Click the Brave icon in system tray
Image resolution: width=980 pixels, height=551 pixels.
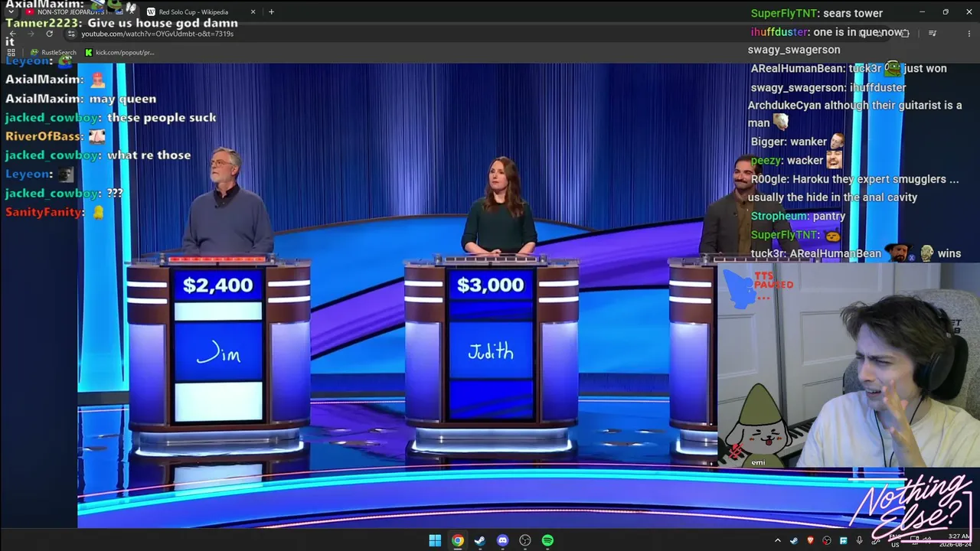(811, 541)
